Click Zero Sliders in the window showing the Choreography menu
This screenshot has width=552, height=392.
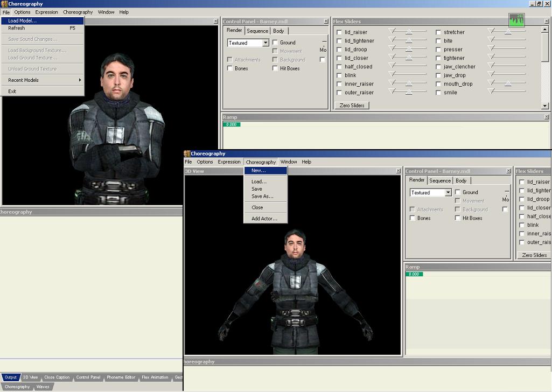pyautogui.click(x=534, y=255)
